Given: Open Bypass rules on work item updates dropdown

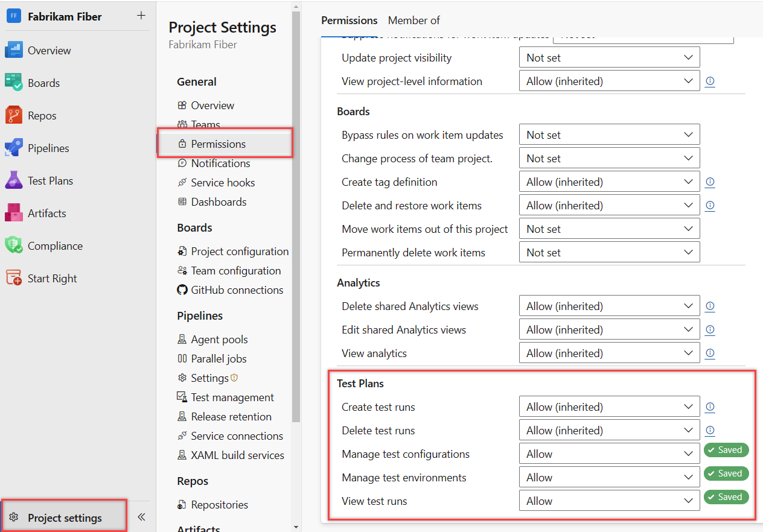Looking at the screenshot, I should point(610,135).
